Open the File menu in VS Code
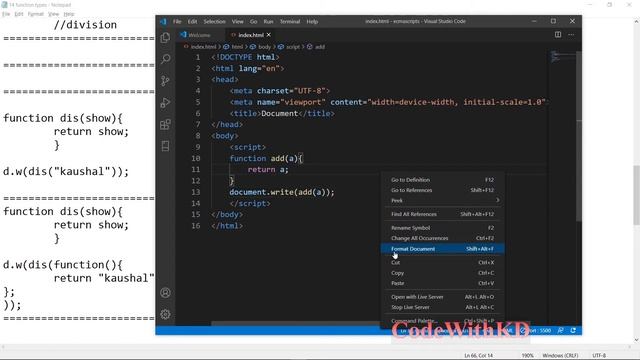Viewport: 640px width, 360px height. click(x=177, y=21)
